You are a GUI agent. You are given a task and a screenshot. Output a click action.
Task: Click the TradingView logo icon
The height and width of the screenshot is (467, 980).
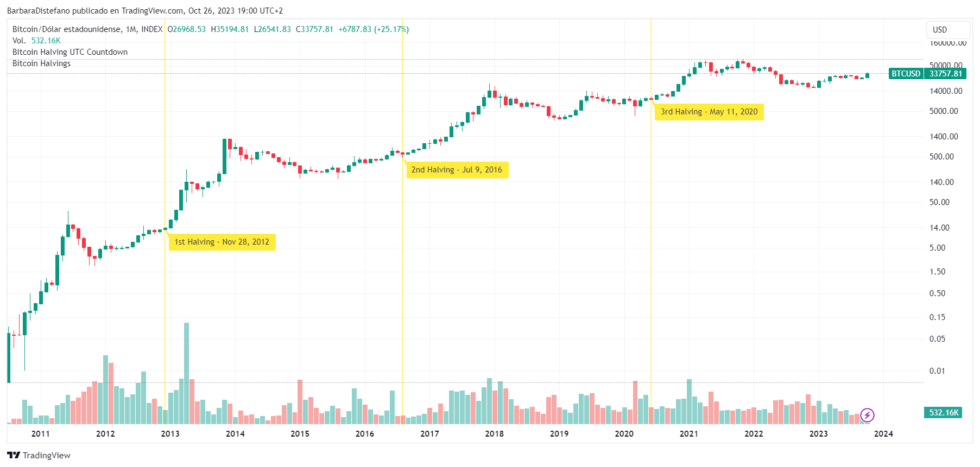[x=14, y=455]
